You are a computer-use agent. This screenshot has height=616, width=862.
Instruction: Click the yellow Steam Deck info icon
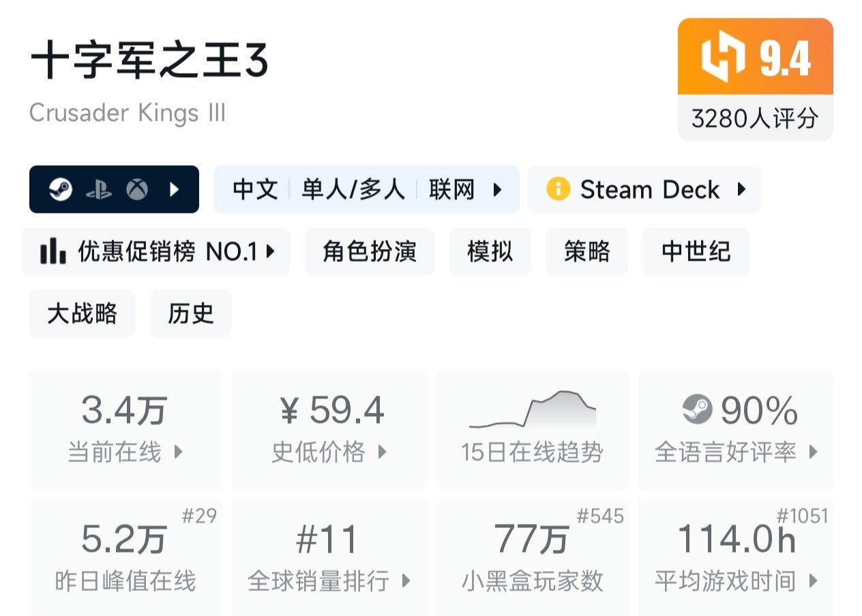click(558, 189)
